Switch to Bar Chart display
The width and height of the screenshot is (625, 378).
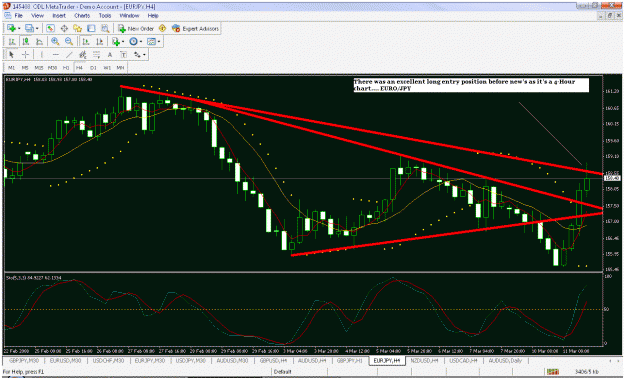click(x=12, y=41)
